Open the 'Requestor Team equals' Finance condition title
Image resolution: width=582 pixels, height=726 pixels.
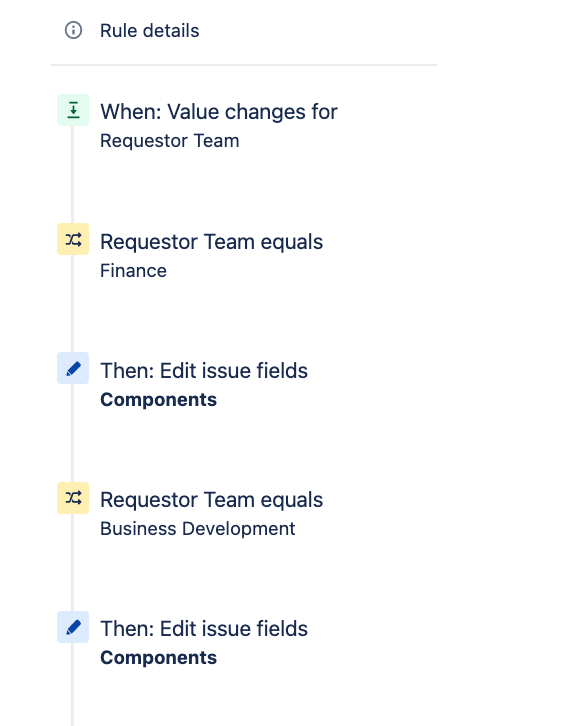pyautogui.click(x=212, y=242)
